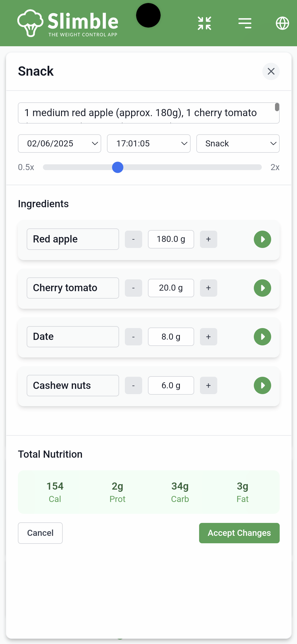This screenshot has width=297, height=644.
Task: Increase Cashew nuts amount with plus
Action: tap(208, 385)
